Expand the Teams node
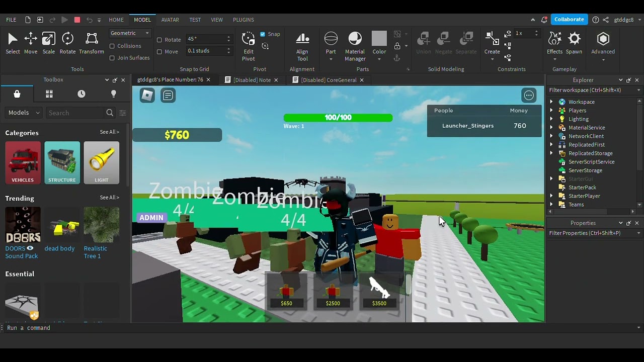This screenshot has width=644, height=362. click(x=551, y=205)
